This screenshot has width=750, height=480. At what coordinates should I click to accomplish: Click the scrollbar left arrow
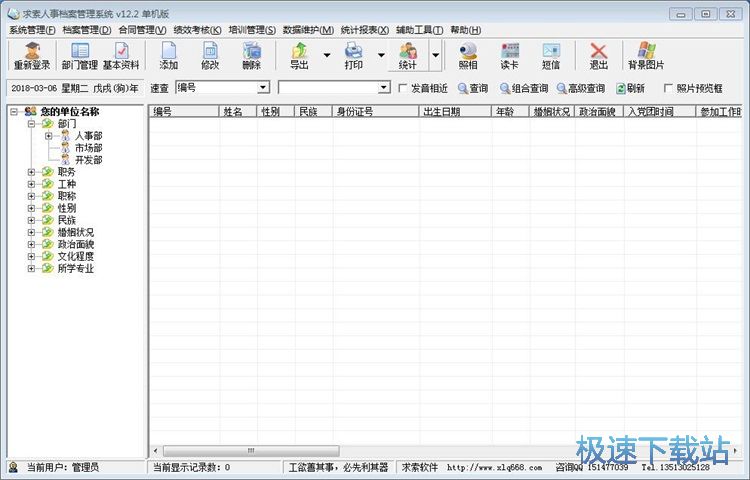(x=155, y=451)
